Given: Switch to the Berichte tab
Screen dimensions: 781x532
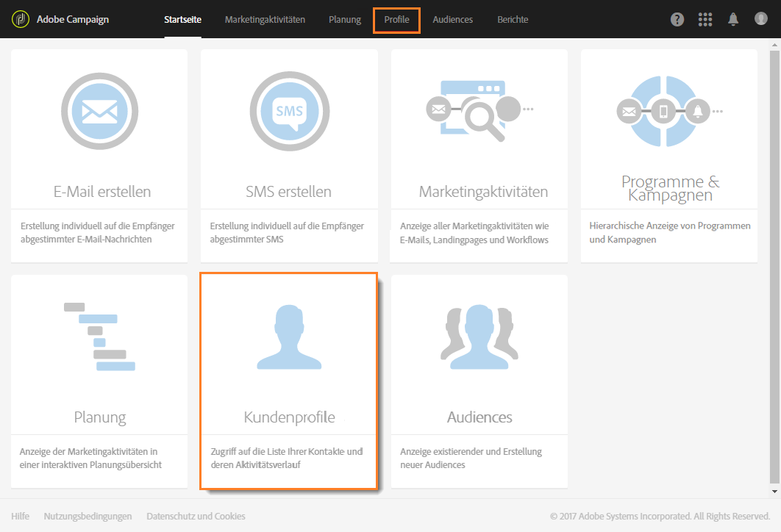Looking at the screenshot, I should (513, 19).
